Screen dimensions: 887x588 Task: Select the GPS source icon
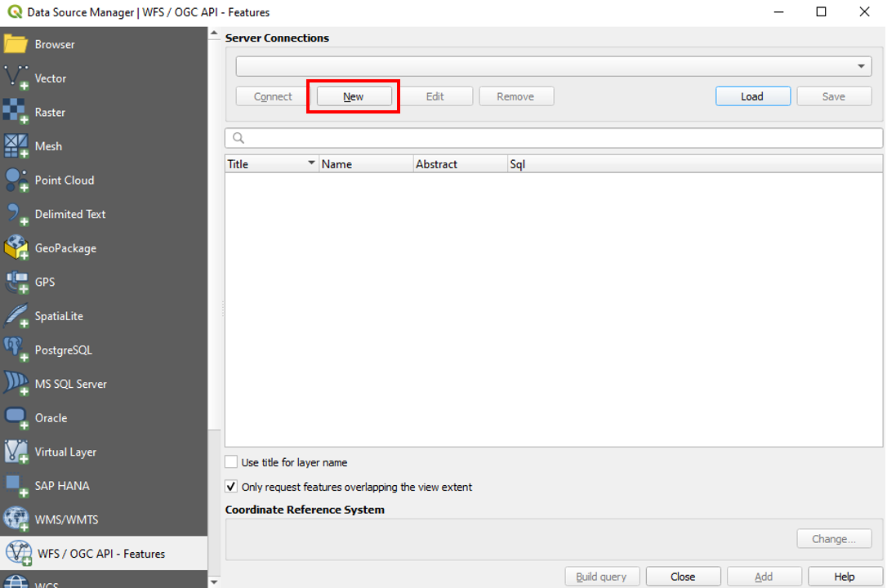(x=16, y=282)
